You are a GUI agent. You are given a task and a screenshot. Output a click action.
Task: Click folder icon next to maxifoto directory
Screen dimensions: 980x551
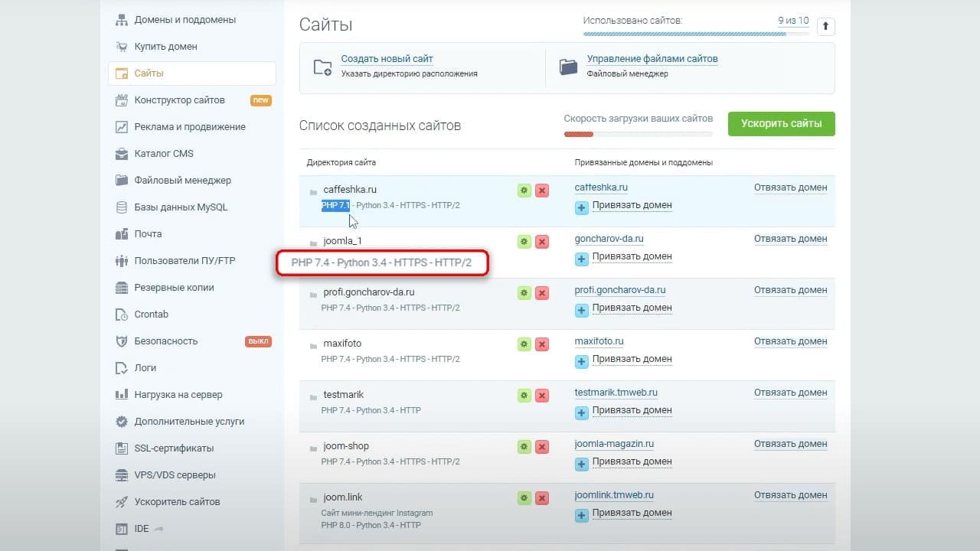313,346
